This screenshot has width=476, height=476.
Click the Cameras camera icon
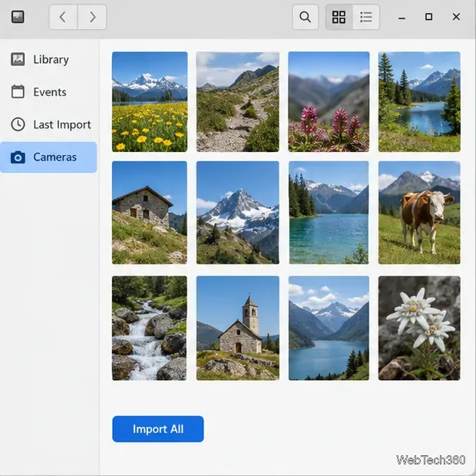(x=18, y=157)
